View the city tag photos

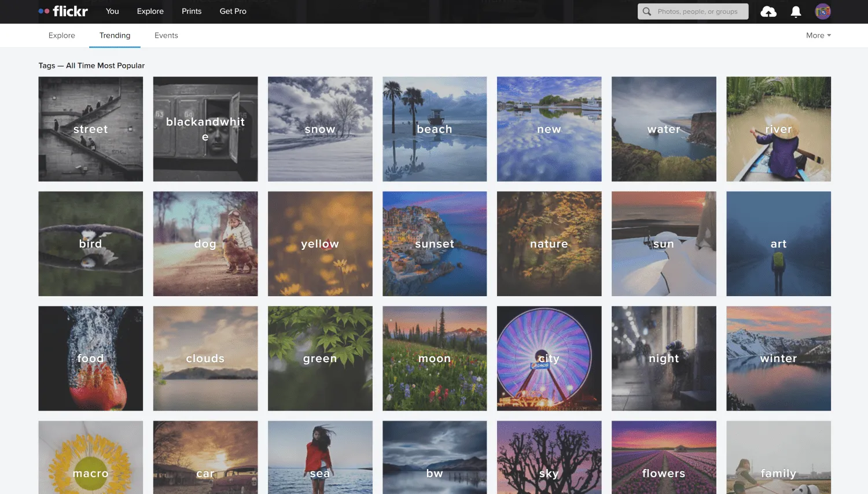549,358
